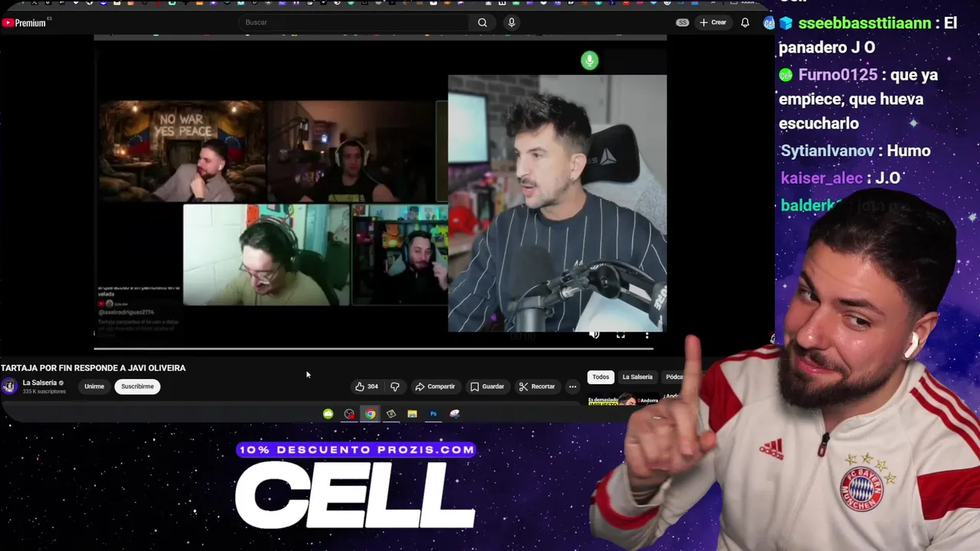Click Furno0125 username in chat
The height and width of the screenshot is (551, 980).
pos(838,75)
